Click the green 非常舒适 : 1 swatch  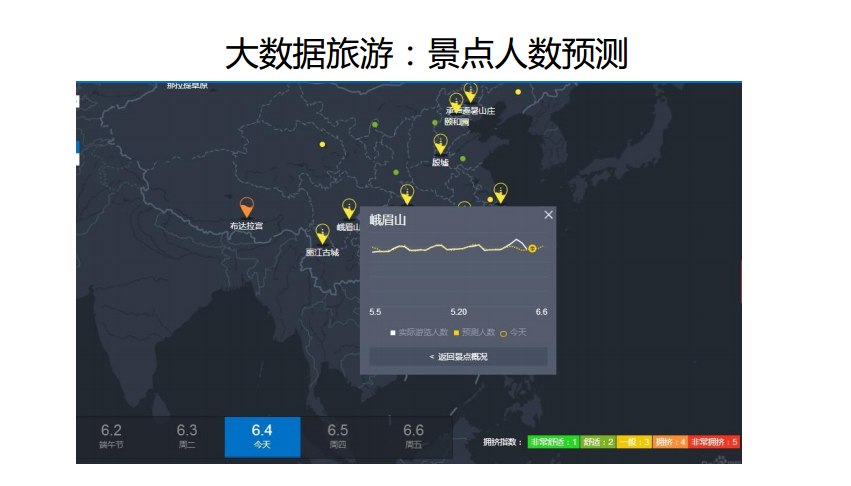(x=554, y=441)
